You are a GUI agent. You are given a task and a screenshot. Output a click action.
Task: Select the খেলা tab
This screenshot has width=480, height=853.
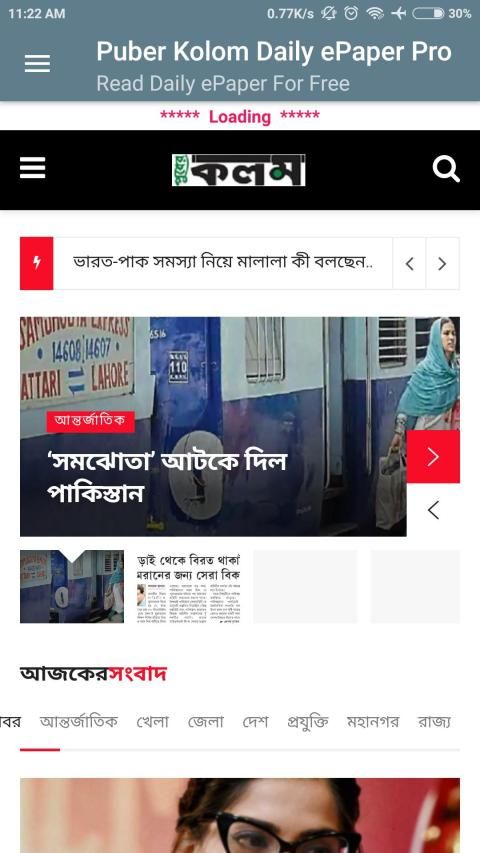click(x=152, y=722)
